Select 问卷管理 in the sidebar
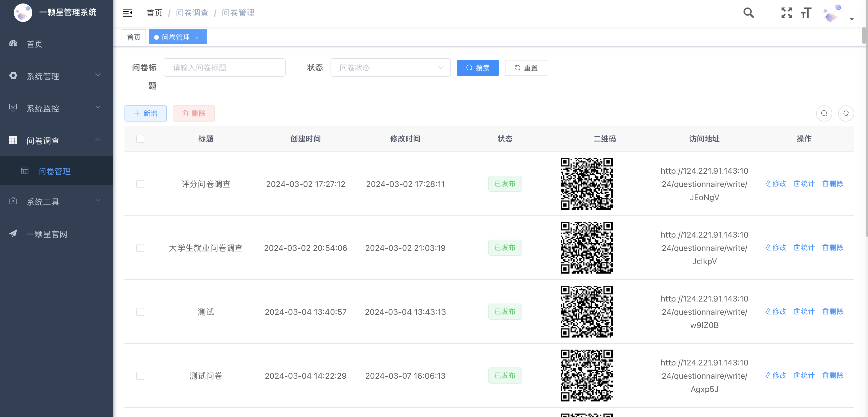868x417 pixels. (54, 171)
